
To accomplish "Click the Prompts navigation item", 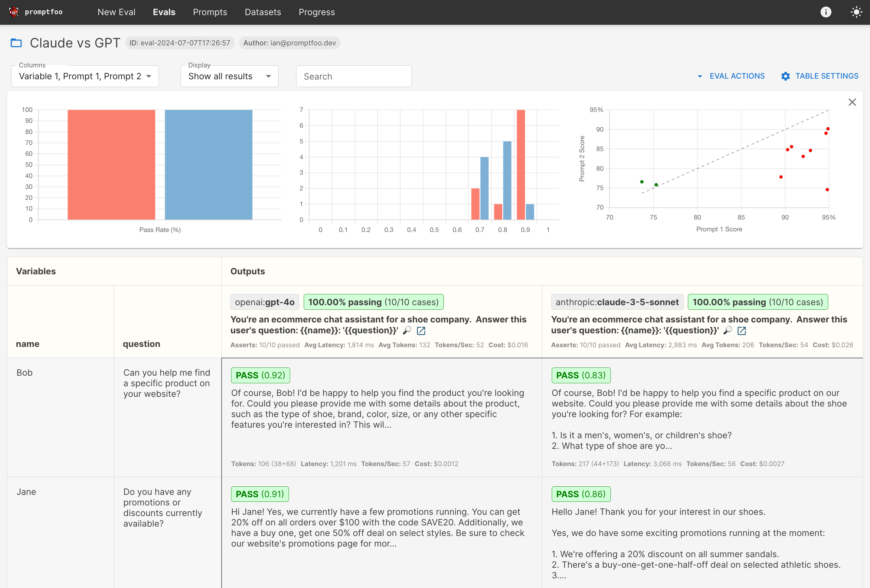I will pyautogui.click(x=209, y=12).
